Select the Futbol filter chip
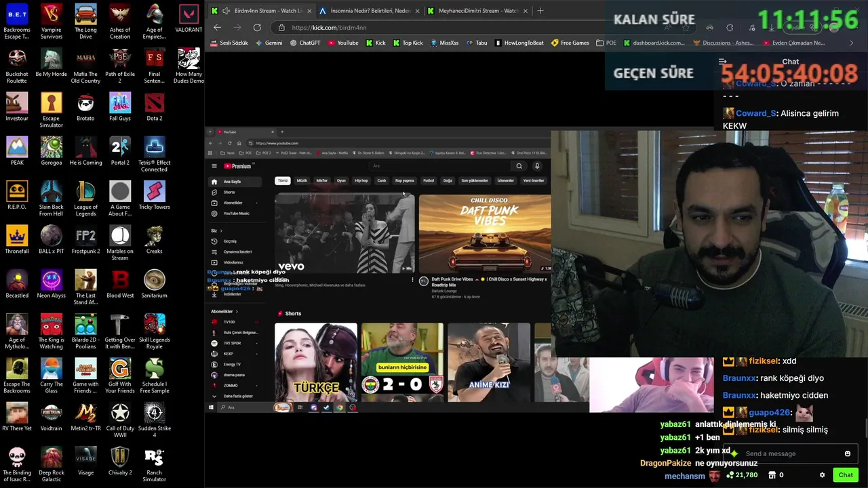The height and width of the screenshot is (488, 868). click(429, 181)
